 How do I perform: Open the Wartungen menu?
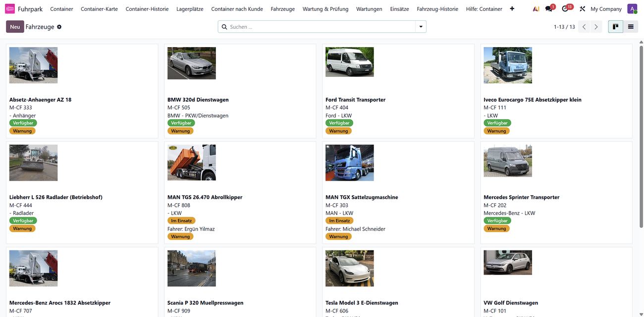(369, 9)
